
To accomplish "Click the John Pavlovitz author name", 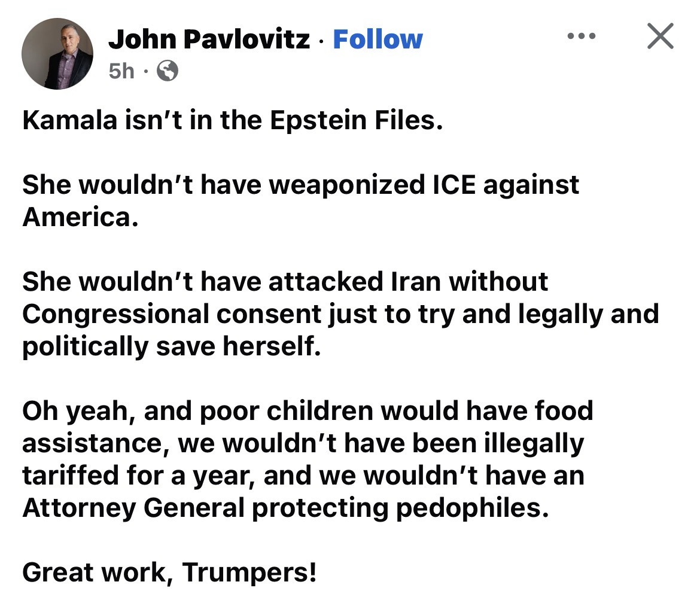I will [209, 39].
